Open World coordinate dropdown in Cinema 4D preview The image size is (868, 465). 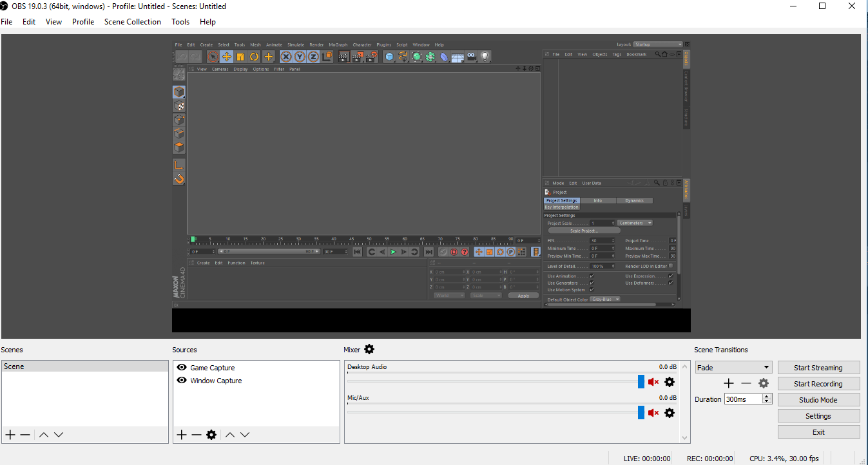[x=449, y=296]
